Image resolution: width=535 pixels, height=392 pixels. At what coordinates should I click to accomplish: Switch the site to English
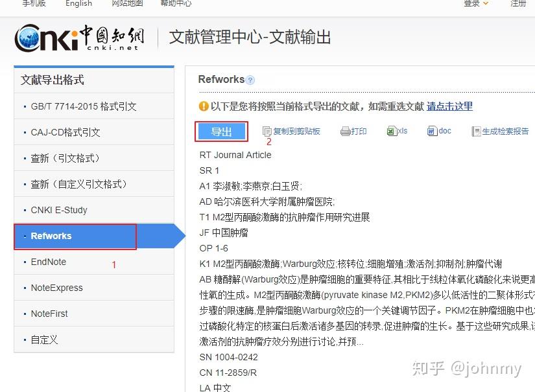78,4
